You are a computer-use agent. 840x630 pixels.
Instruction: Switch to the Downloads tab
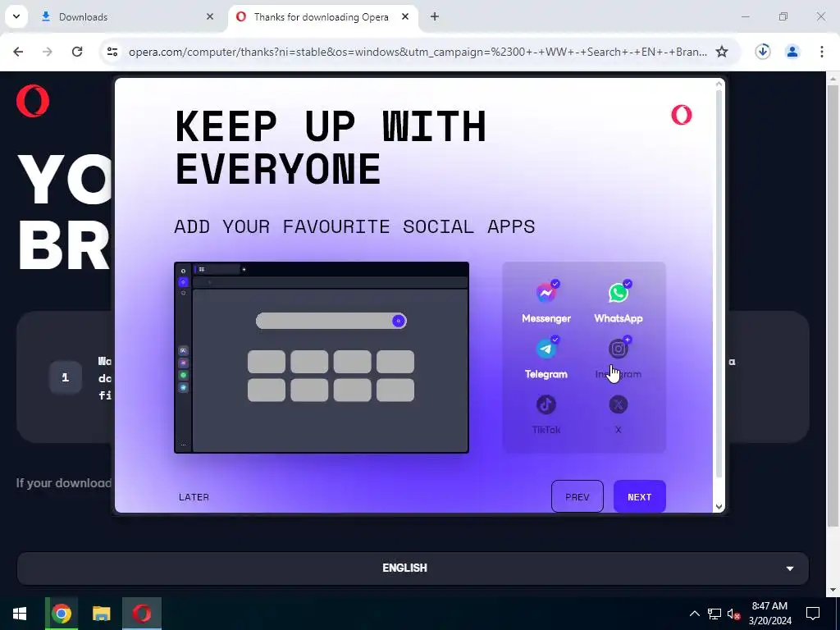pos(127,16)
